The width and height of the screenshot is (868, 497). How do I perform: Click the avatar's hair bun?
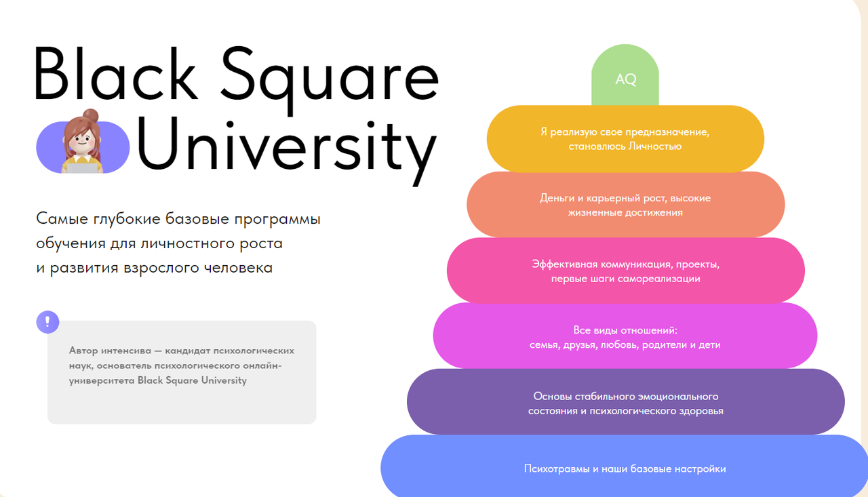[x=90, y=115]
